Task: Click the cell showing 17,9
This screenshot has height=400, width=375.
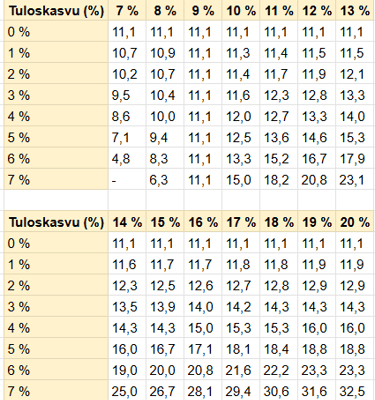Action: coord(355,158)
